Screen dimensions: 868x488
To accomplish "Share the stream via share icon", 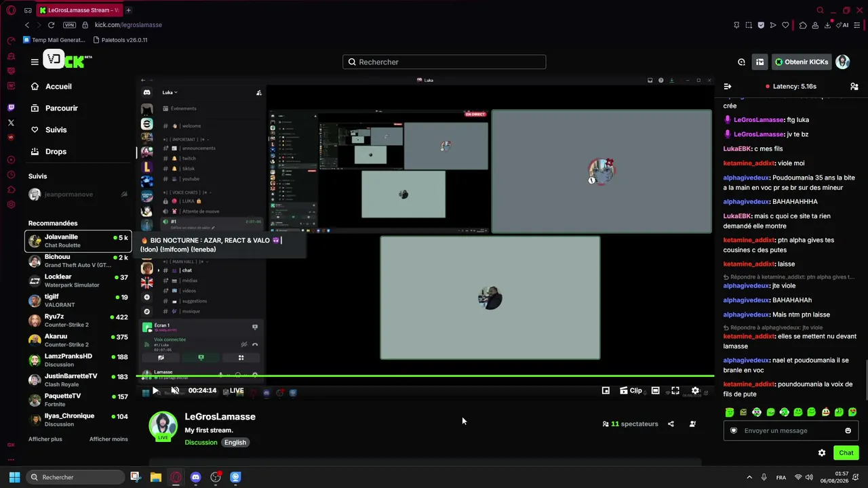I will [x=671, y=424].
